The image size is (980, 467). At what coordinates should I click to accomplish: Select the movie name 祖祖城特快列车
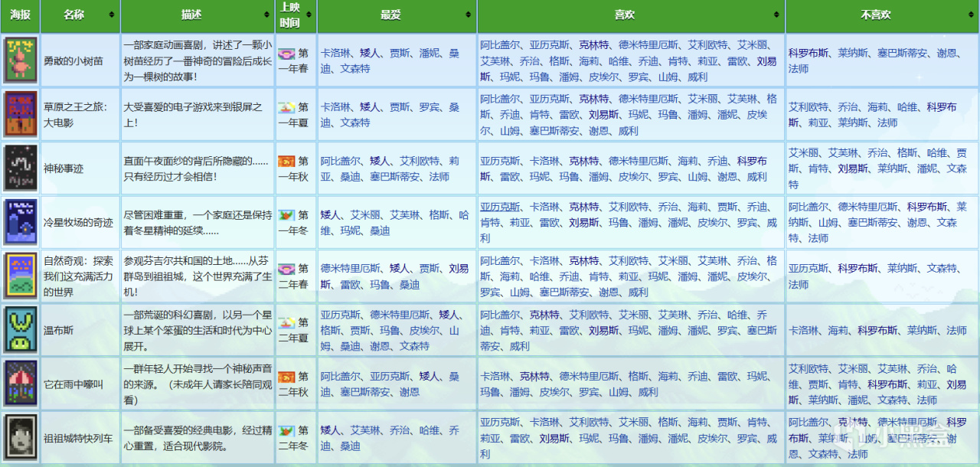click(78, 438)
